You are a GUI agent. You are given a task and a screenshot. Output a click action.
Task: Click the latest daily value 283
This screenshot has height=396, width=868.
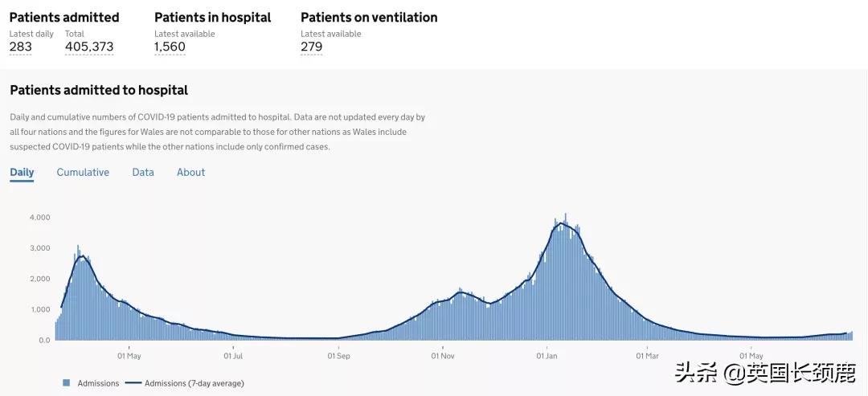coord(21,47)
